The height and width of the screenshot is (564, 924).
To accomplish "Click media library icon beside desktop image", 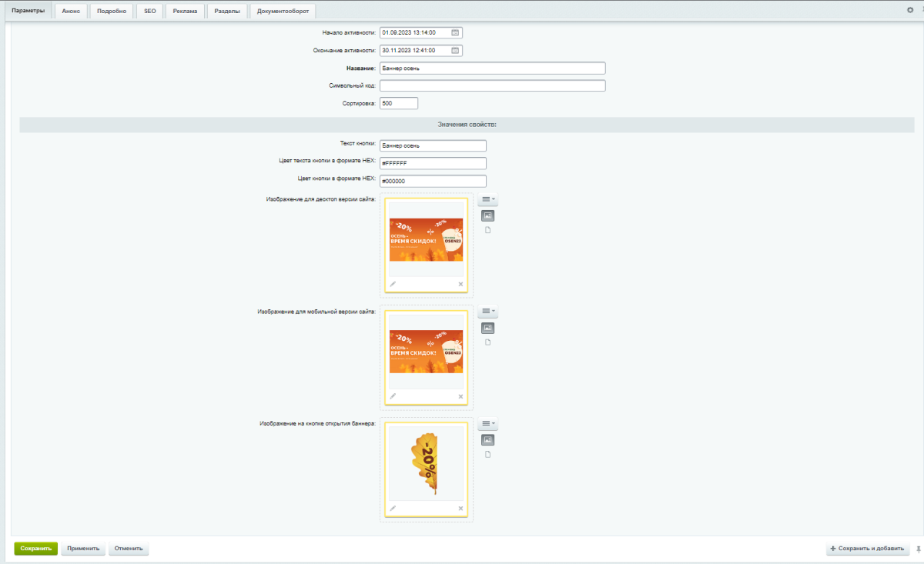I will (x=487, y=215).
